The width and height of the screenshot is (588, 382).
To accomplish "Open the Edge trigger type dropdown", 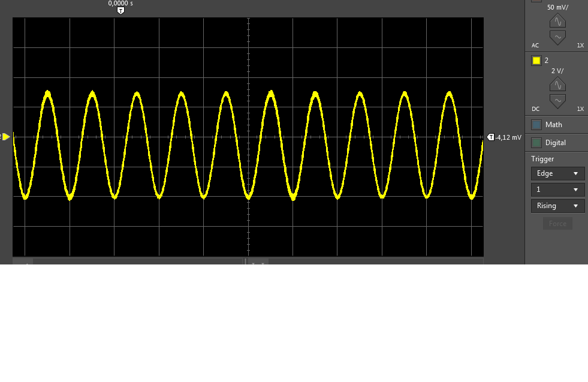I will [557, 173].
